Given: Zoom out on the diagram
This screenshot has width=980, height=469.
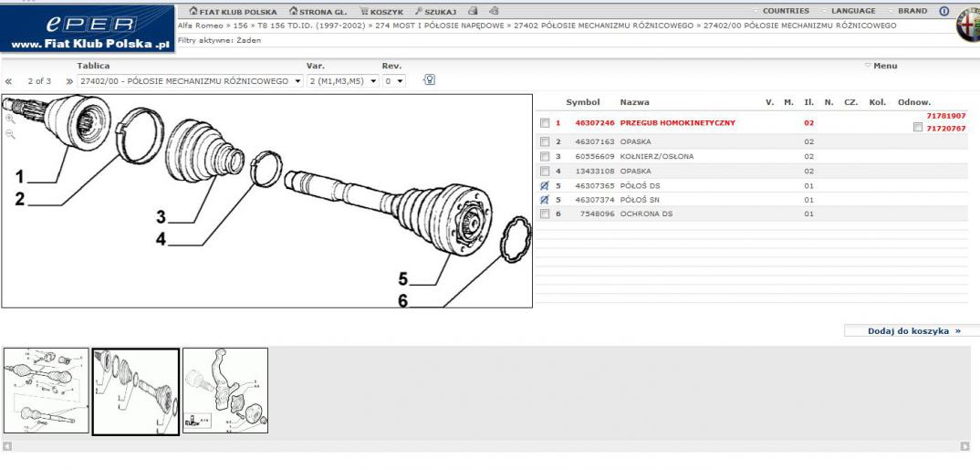Looking at the screenshot, I should [10, 134].
